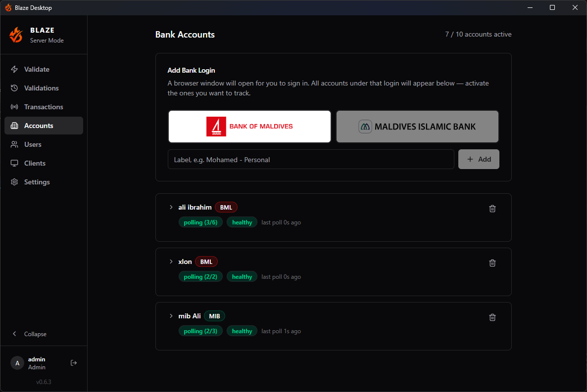The height and width of the screenshot is (392, 587).
Task: Select Users in the sidebar menu
Action: point(34,144)
